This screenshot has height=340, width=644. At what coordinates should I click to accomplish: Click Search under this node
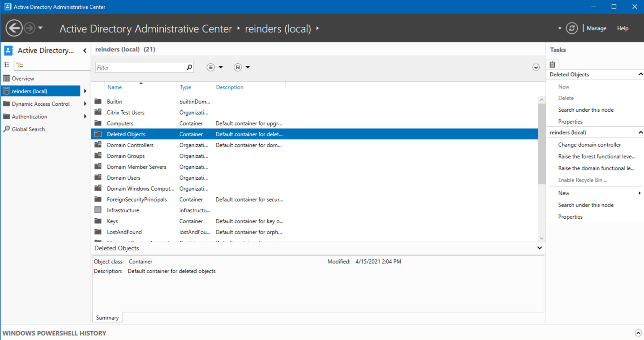click(x=586, y=109)
